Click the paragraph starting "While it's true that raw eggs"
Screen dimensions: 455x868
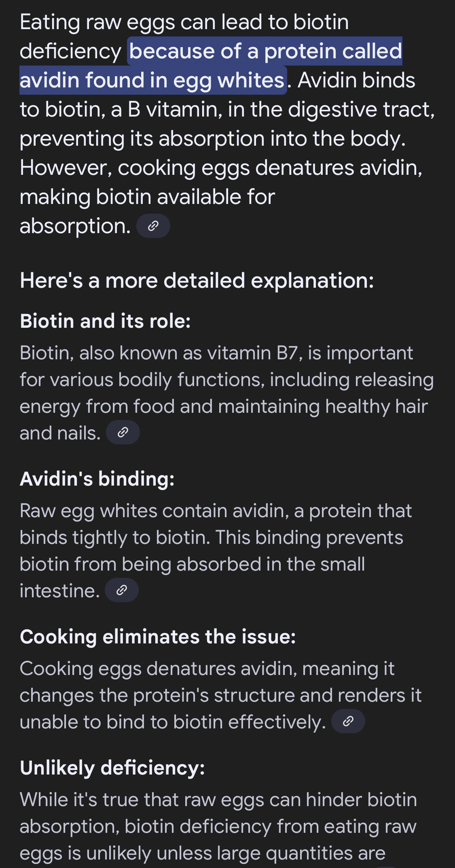218,827
